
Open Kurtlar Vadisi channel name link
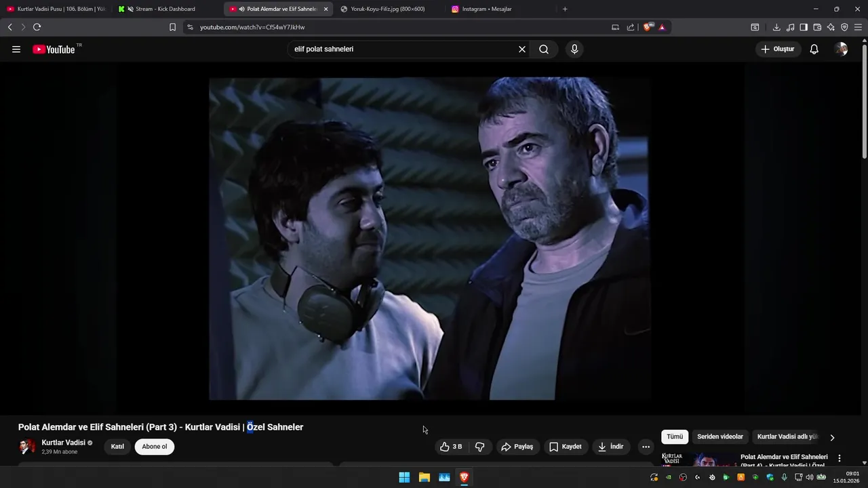64,443
